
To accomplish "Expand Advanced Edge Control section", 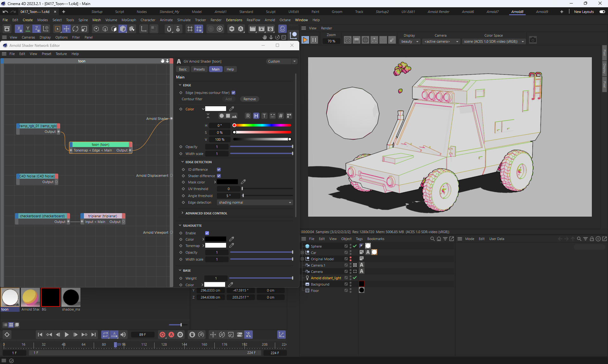I will click(206, 213).
